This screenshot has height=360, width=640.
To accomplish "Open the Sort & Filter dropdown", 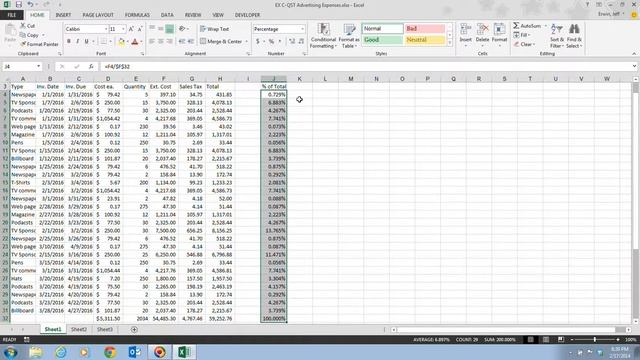I will click(x=557, y=36).
